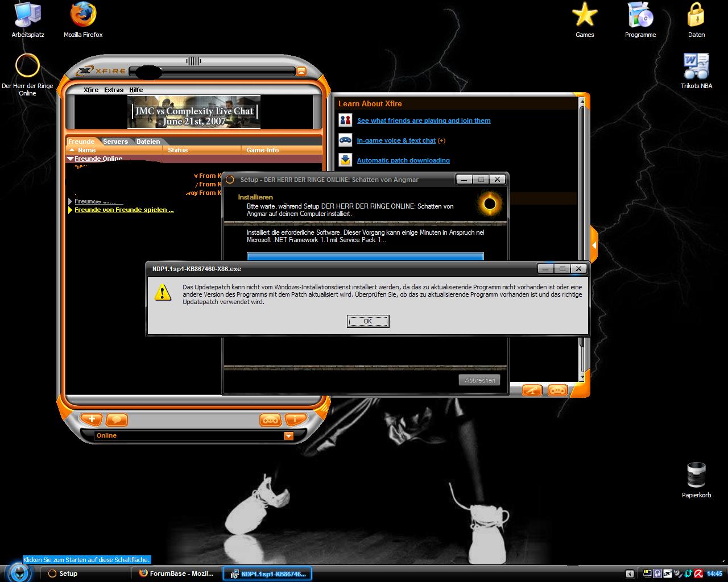Open the Games desktop folder
Viewport: 728px width, 582px height.
585,20
